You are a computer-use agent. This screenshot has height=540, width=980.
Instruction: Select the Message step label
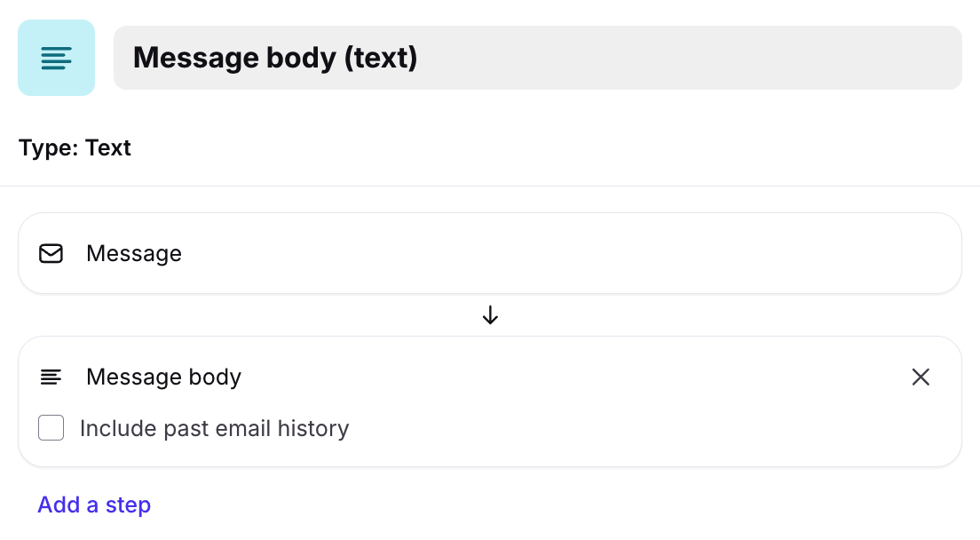[134, 254]
